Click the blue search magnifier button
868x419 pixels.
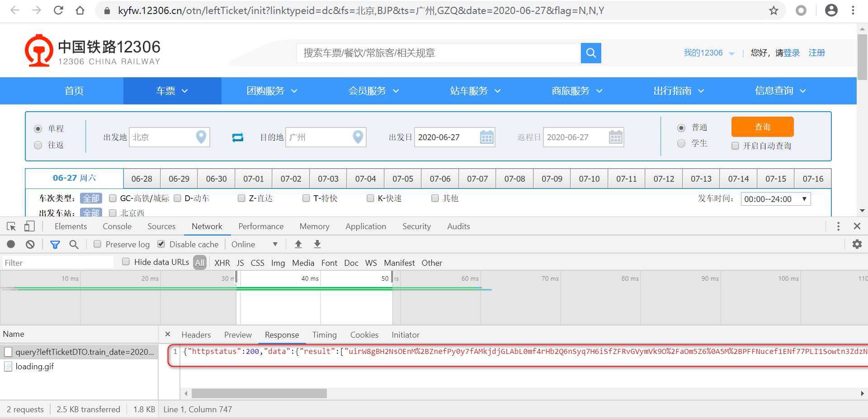tap(591, 53)
